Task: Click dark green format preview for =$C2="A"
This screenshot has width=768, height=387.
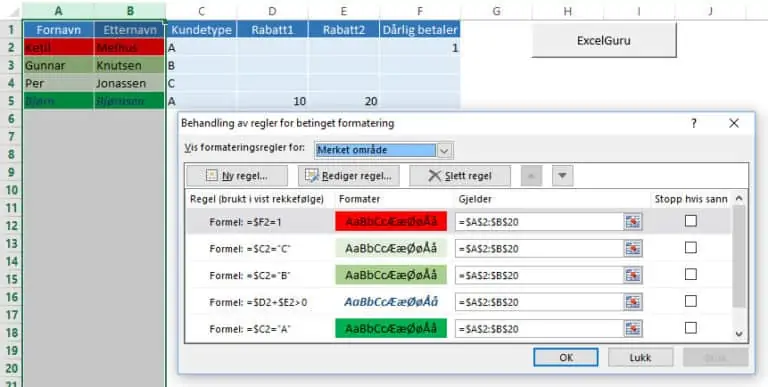Action: click(x=391, y=328)
